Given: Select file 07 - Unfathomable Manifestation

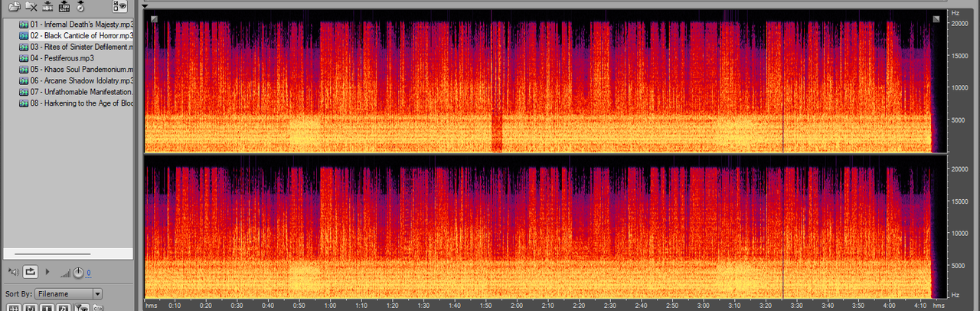Looking at the screenshot, I should coord(82,92).
